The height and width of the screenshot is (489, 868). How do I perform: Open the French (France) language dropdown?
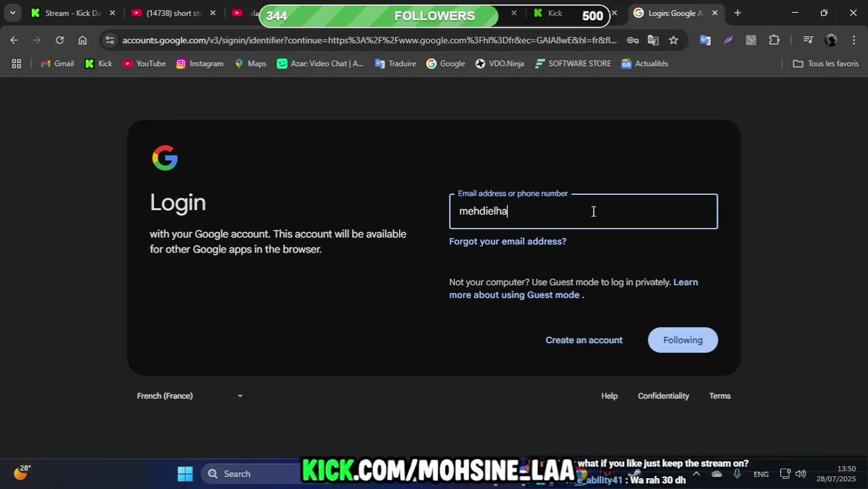[189, 396]
